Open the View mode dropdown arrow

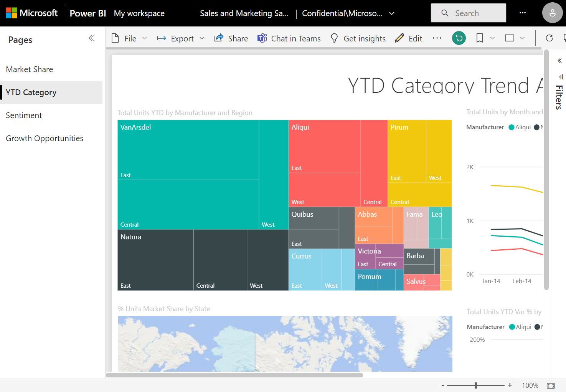click(522, 38)
